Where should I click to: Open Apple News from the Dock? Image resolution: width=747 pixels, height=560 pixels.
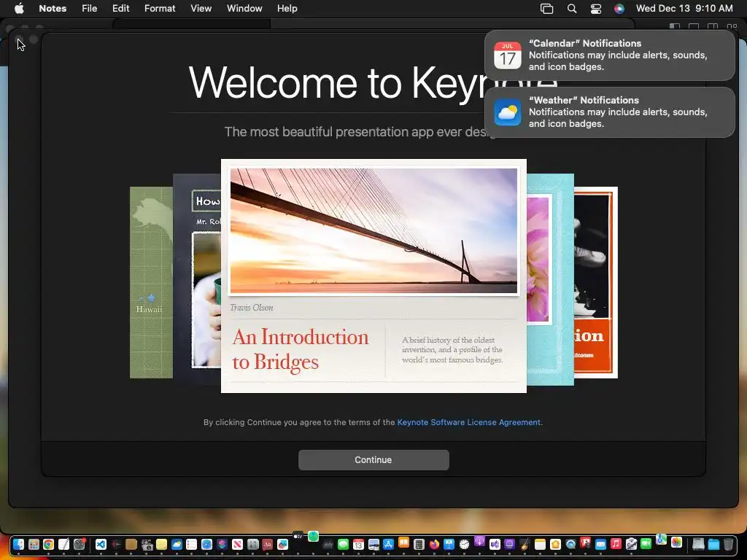tap(237, 544)
